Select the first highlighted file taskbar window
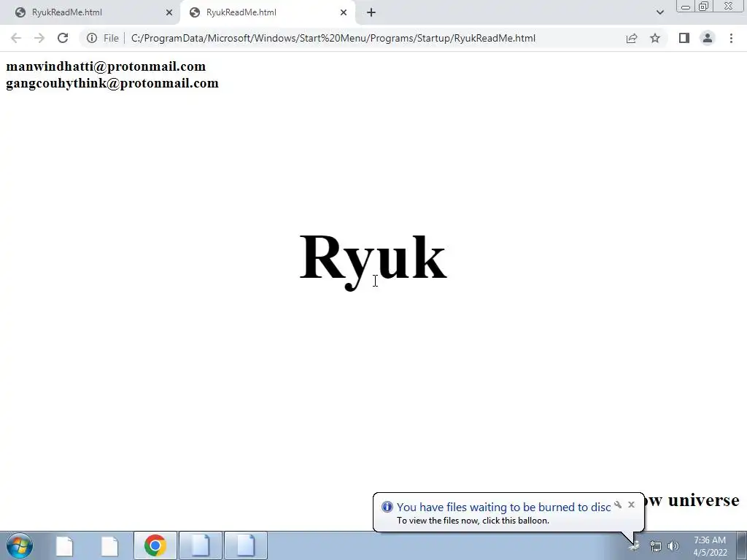Viewport: 747px width, 560px height. click(x=201, y=545)
